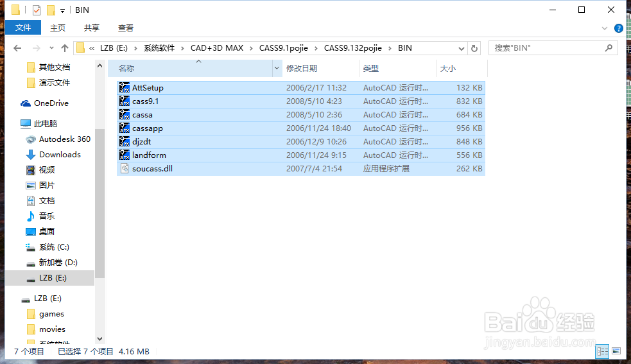Click navigation pane scroll up arrow
This screenshot has height=364, width=631.
(99, 65)
